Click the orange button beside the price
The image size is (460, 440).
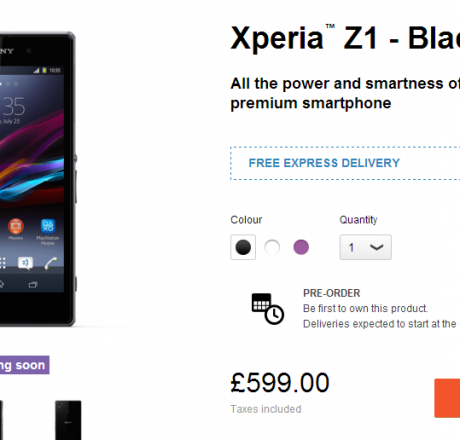(447, 398)
